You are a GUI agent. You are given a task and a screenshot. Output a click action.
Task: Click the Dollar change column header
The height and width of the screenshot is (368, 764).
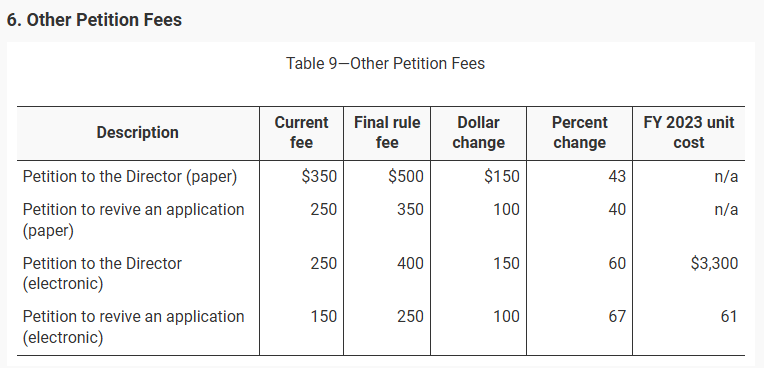click(x=478, y=133)
